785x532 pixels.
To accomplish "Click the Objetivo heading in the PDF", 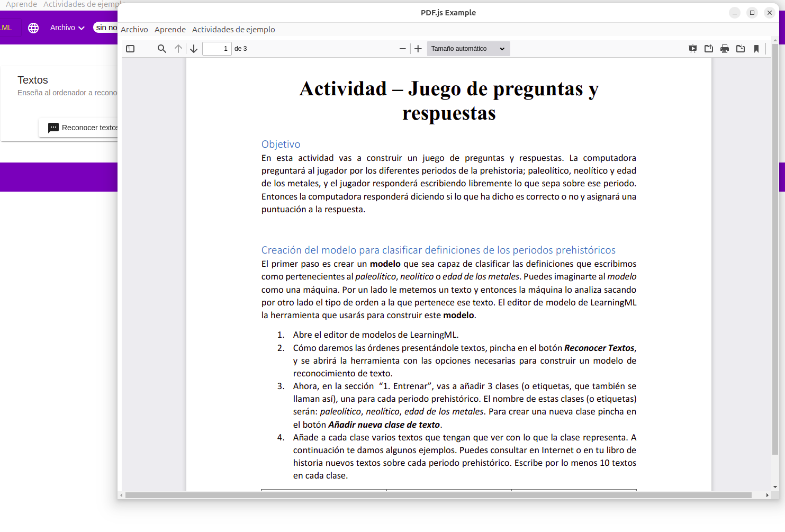I will tap(281, 144).
